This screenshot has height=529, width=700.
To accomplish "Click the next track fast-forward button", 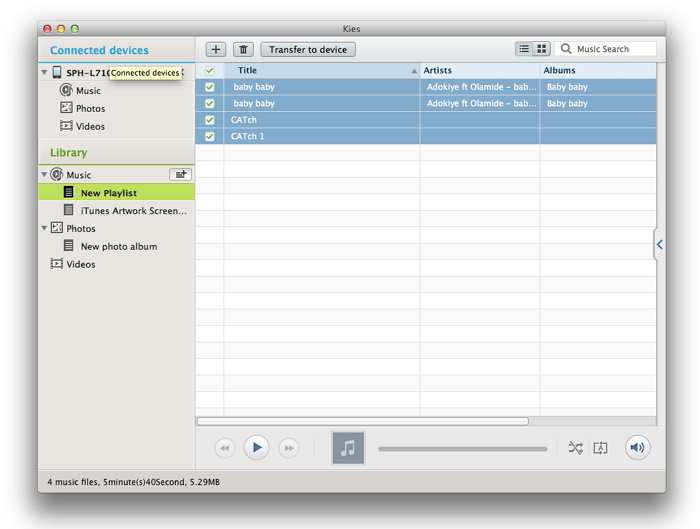I will (x=289, y=448).
